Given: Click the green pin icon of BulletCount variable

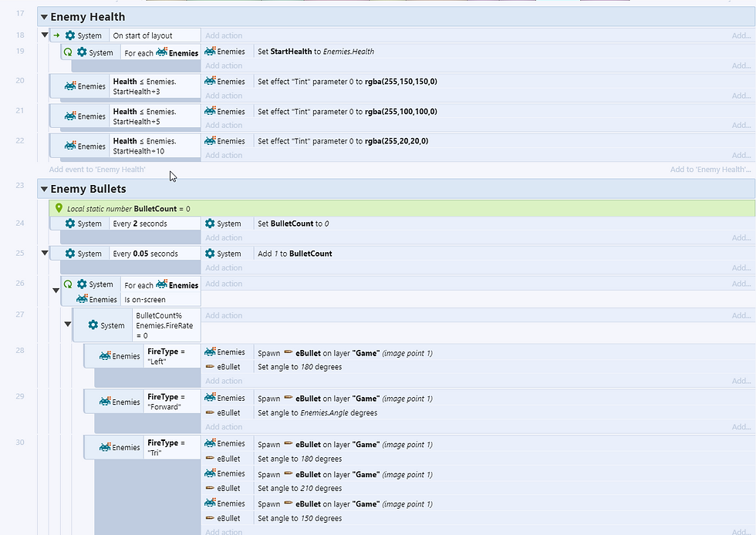Looking at the screenshot, I should coord(59,207).
